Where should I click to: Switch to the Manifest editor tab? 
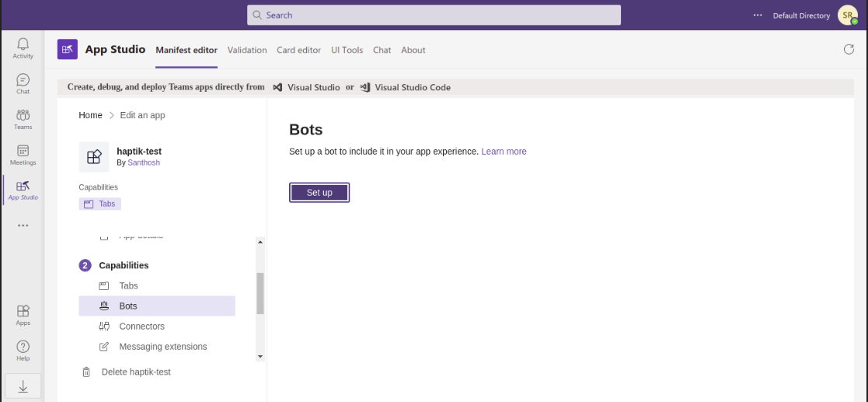pos(186,50)
